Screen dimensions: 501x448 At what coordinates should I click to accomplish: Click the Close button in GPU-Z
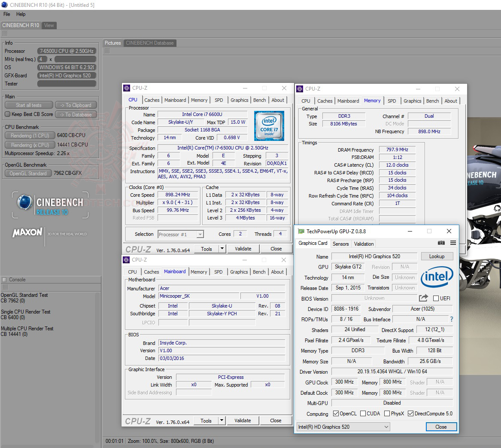(x=441, y=427)
